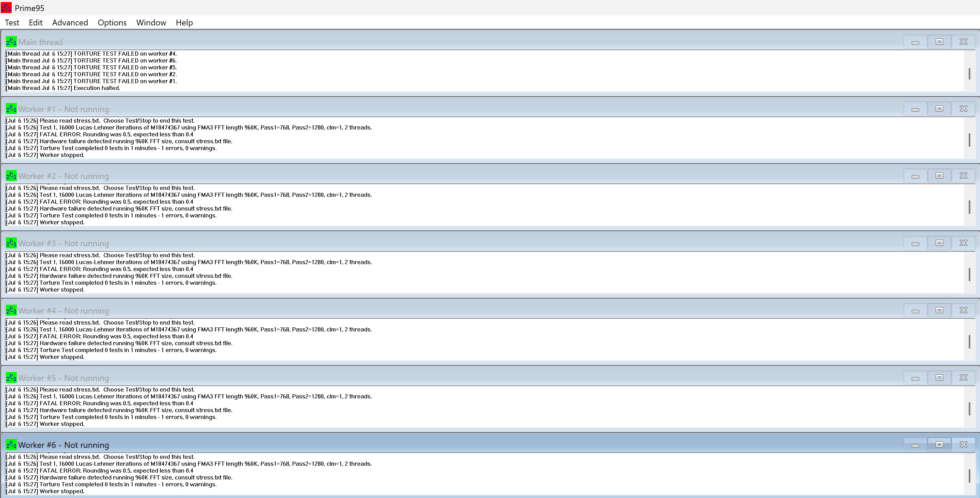Open the Edit menu
The image size is (980, 498).
pyautogui.click(x=35, y=22)
